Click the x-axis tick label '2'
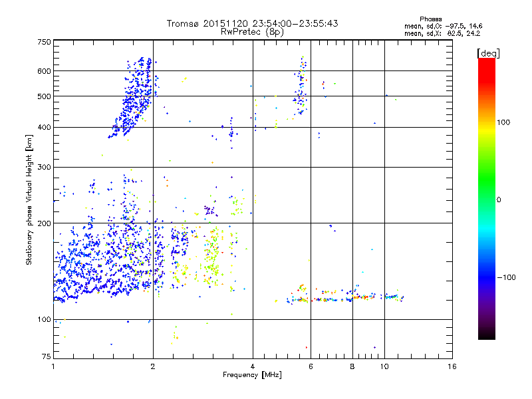Viewport: 532px width, 399px height. (x=153, y=366)
